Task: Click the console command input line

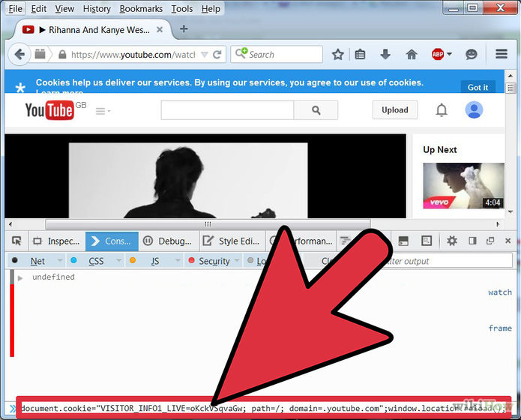Action: click(x=263, y=408)
